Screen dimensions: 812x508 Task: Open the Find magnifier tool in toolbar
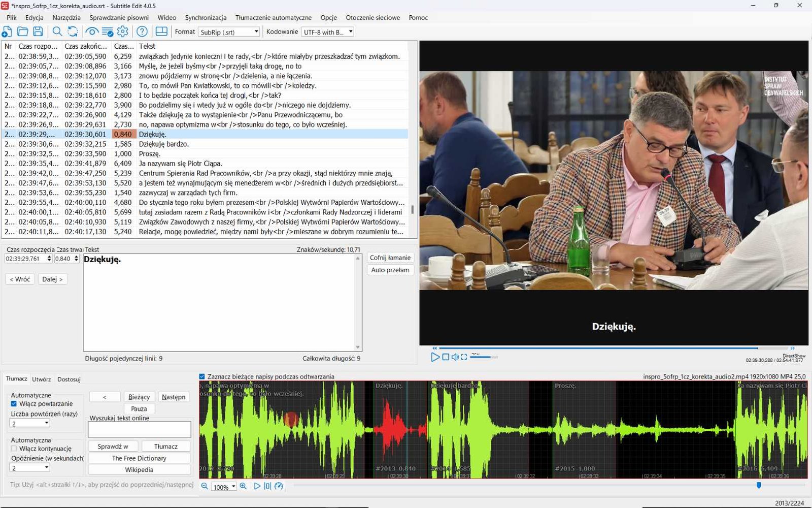(x=57, y=31)
